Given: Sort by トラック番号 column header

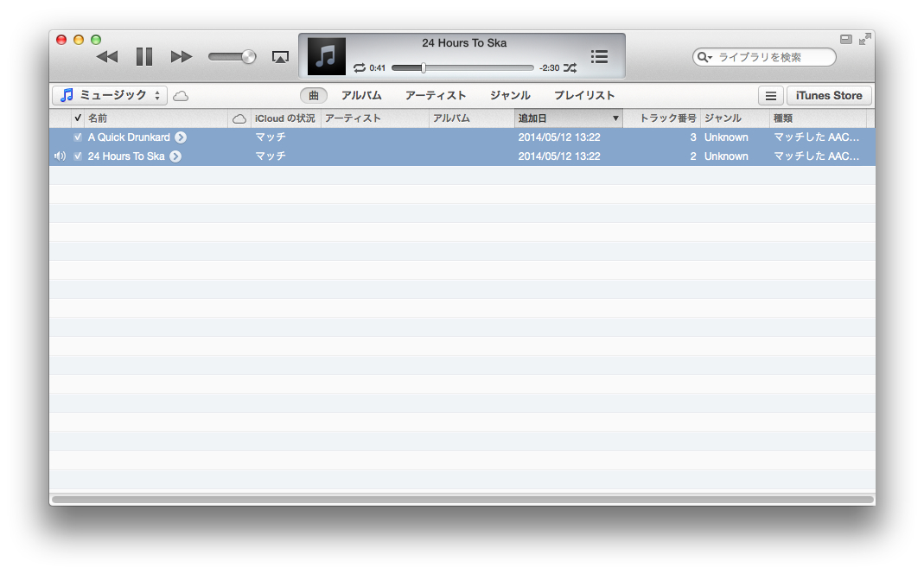Looking at the screenshot, I should pyautogui.click(x=661, y=118).
